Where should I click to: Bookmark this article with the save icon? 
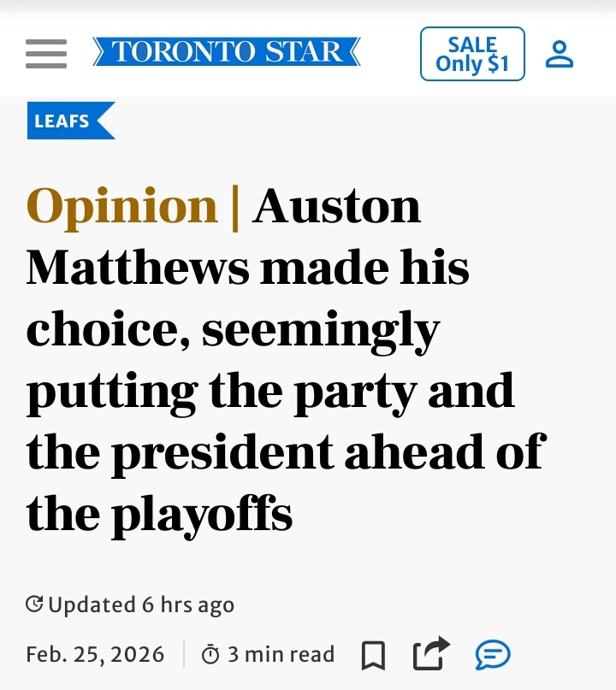373,656
